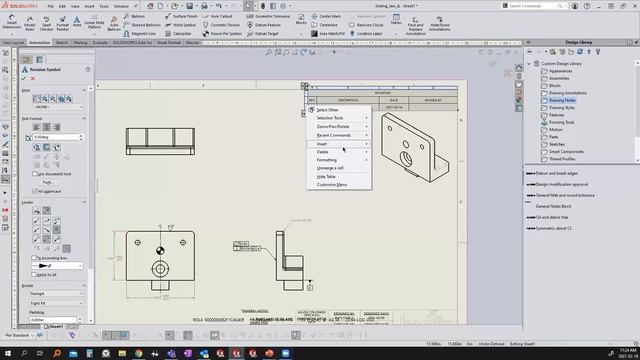The width and height of the screenshot is (640, 360).
Task: Click the Search Commands field
Action: [x=533, y=6]
